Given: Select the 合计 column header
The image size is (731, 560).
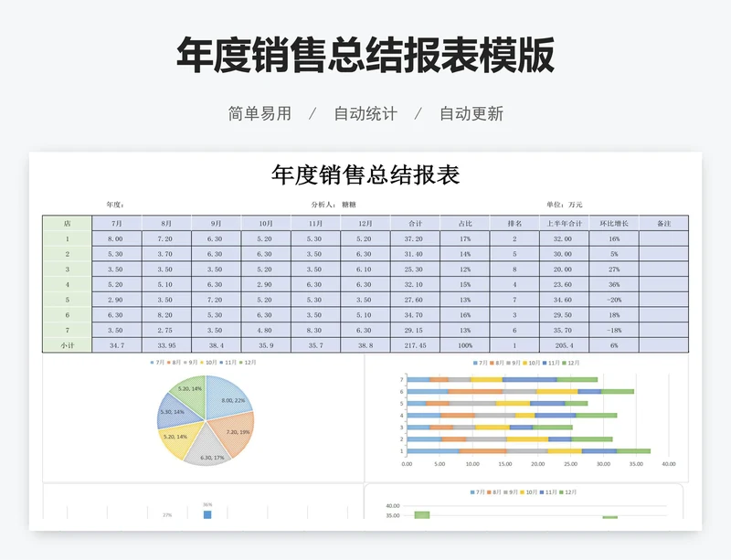Looking at the screenshot, I should click(x=415, y=223).
